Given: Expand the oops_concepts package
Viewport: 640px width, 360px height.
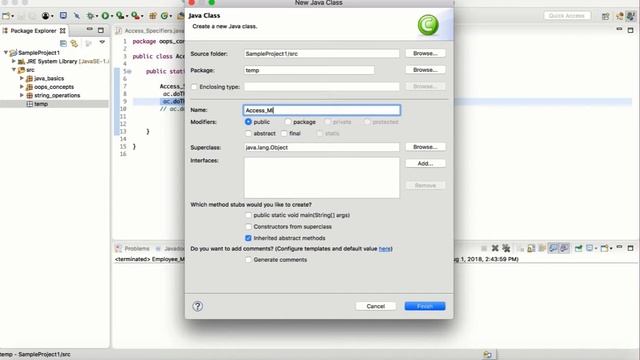Looking at the screenshot, I should (x=22, y=87).
